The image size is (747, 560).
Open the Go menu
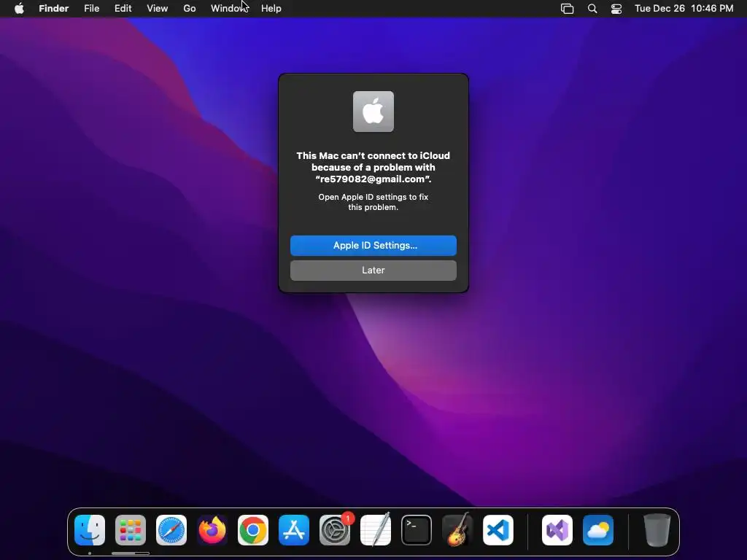click(190, 9)
